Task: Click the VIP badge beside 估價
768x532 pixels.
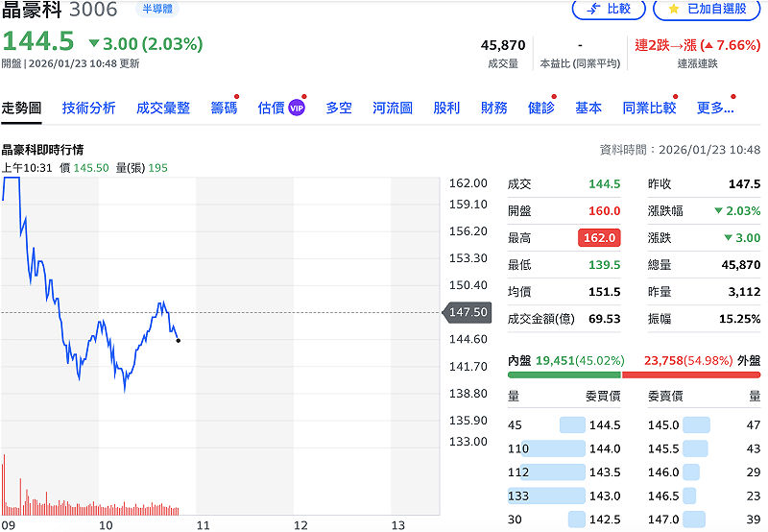Action: pyautogui.click(x=297, y=108)
